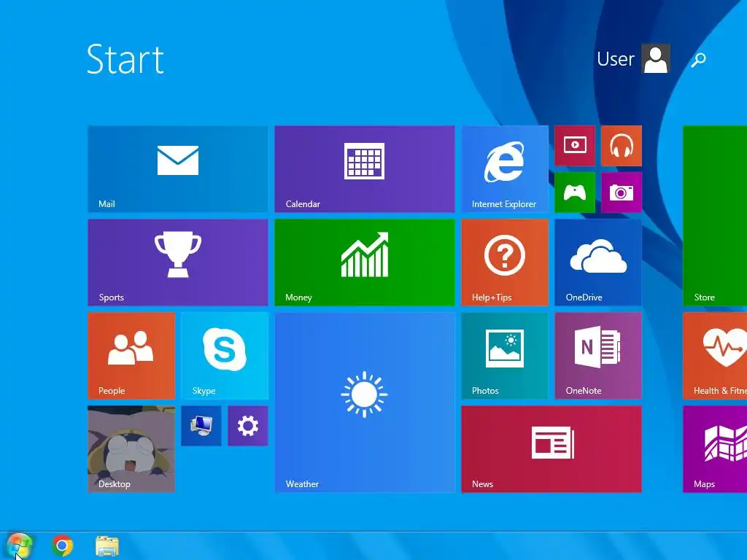Click the search magnifier icon
Viewport: 747px width, 560px height.
coord(698,60)
